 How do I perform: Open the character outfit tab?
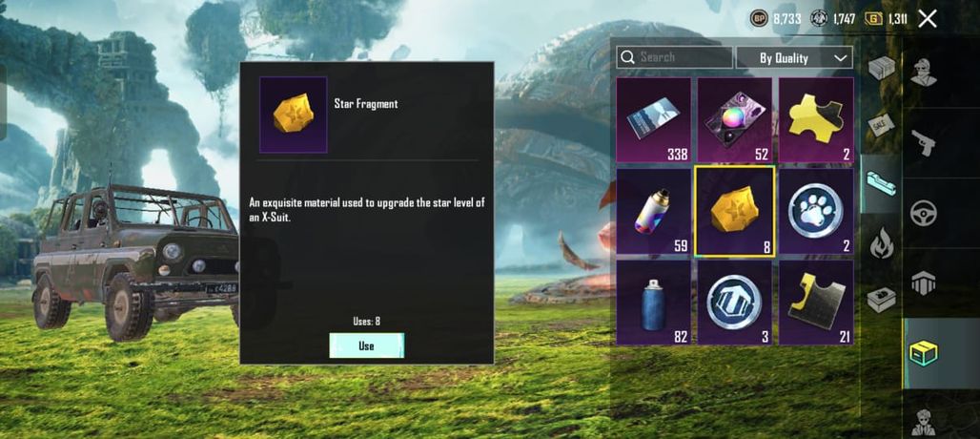(x=923, y=73)
